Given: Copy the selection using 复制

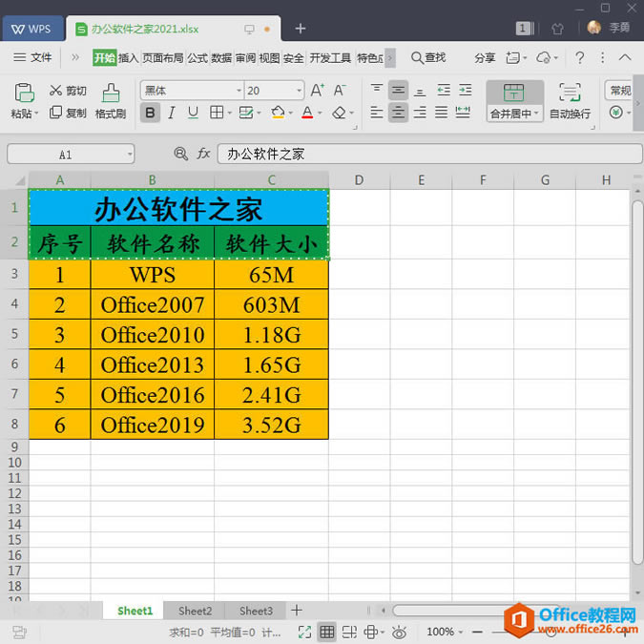Looking at the screenshot, I should [68, 113].
